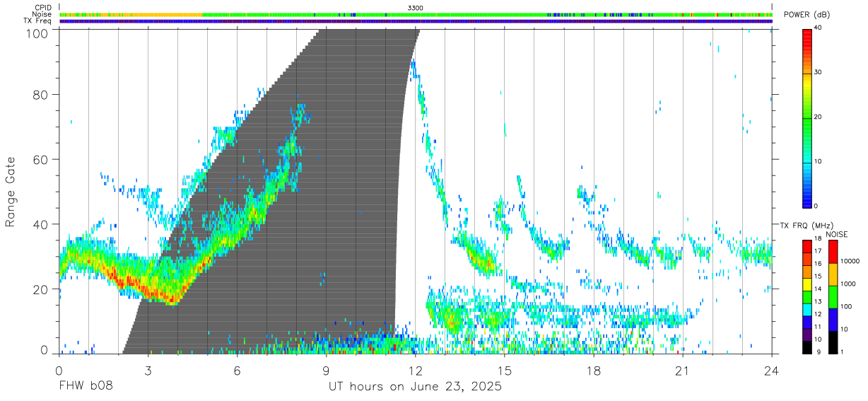
Task: Click hour 18 on the UT axis
Action: click(x=594, y=369)
